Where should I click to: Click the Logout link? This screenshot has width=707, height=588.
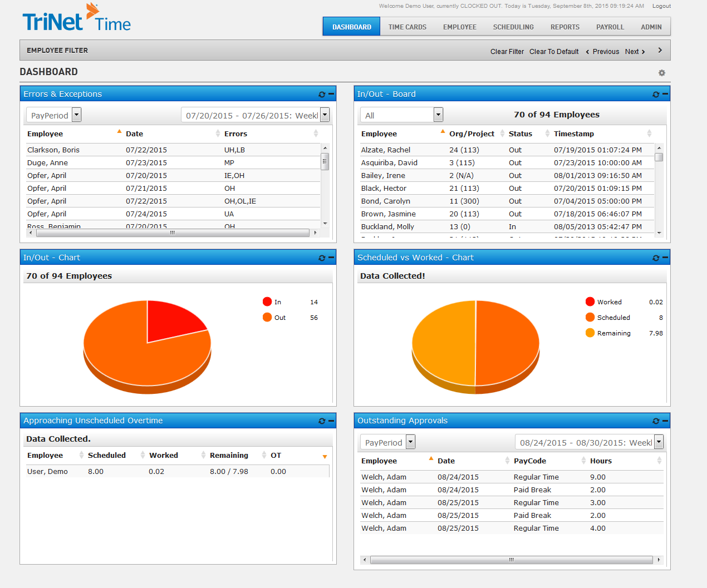pyautogui.click(x=661, y=6)
